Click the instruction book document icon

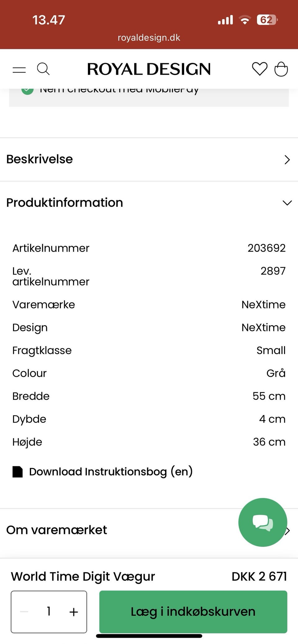(x=18, y=472)
